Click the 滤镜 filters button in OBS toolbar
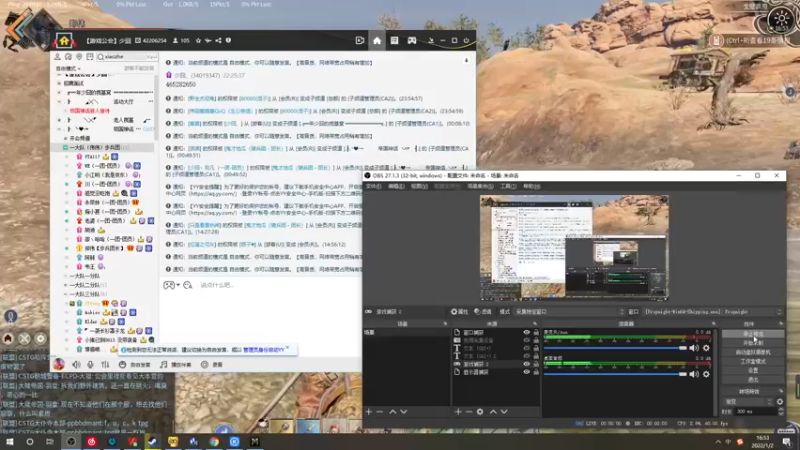 483,312
